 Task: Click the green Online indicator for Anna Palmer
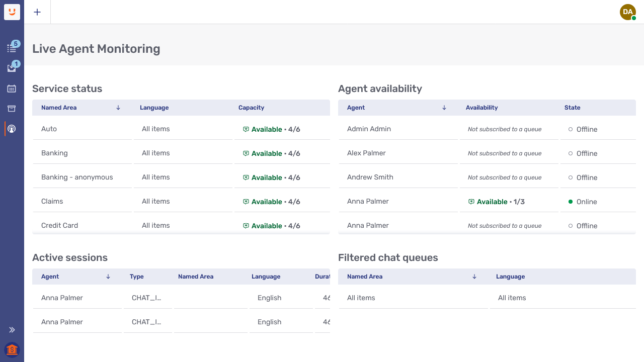569,201
